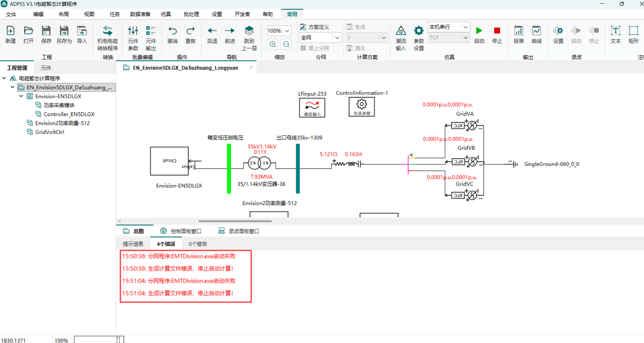Switch to the 录波面板窗口 tab
Viewport: 644px width, 343px height.
pos(239,231)
